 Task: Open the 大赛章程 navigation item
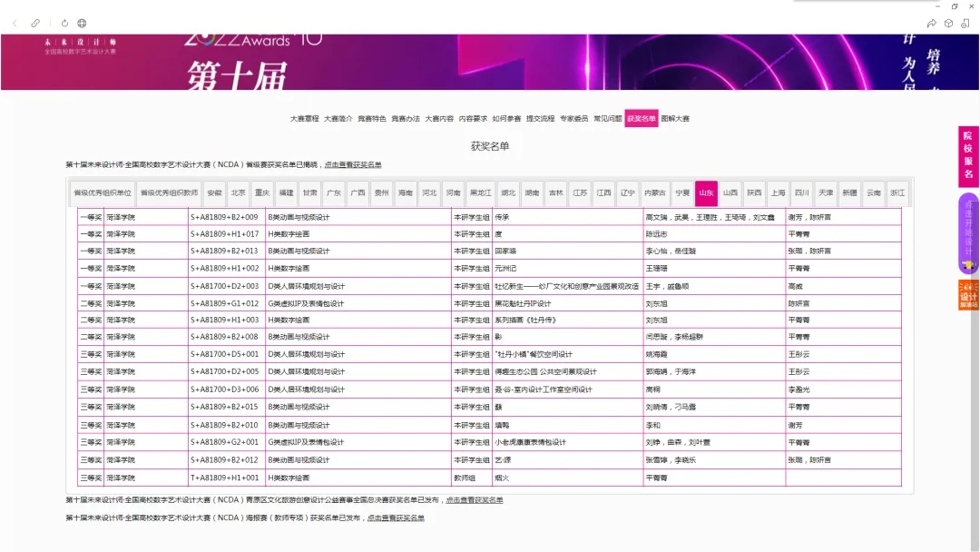click(305, 118)
